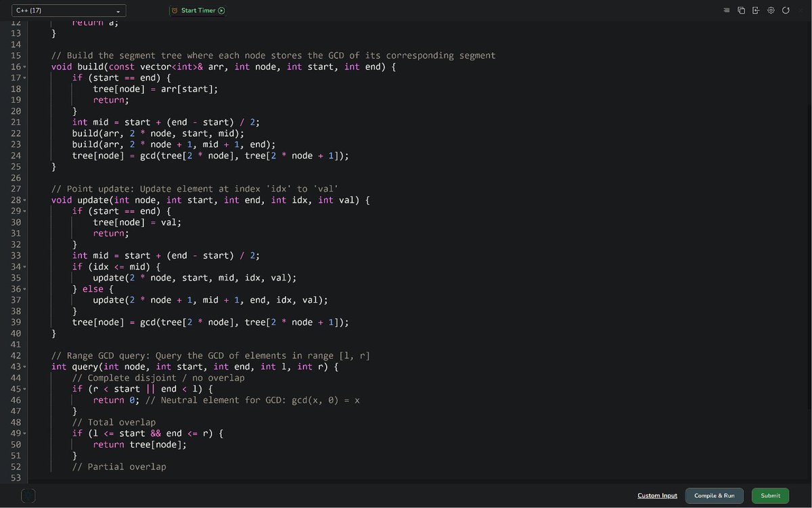This screenshot has height=508, width=812.
Task: Click the list-lines icon in the top toolbar
Action: [727, 11]
